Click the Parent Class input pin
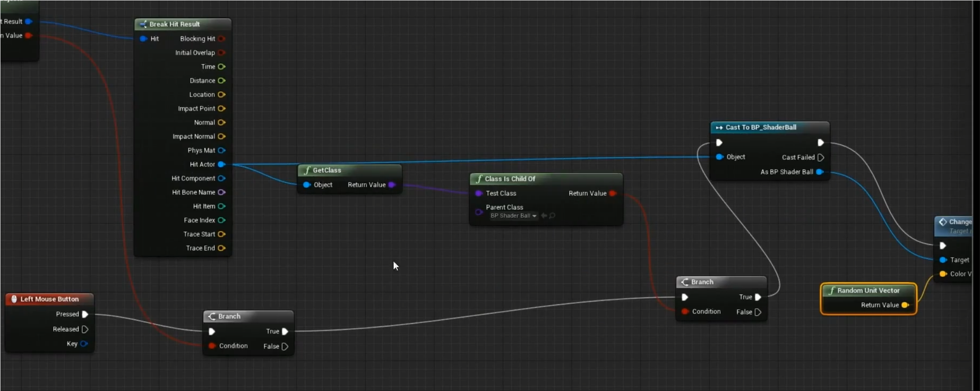The image size is (980, 391). [x=479, y=212]
